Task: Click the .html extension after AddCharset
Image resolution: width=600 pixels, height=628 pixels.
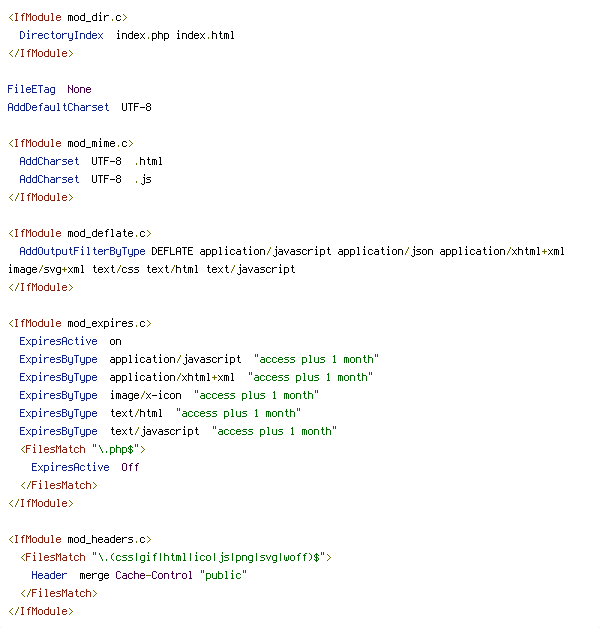Action: (148, 161)
